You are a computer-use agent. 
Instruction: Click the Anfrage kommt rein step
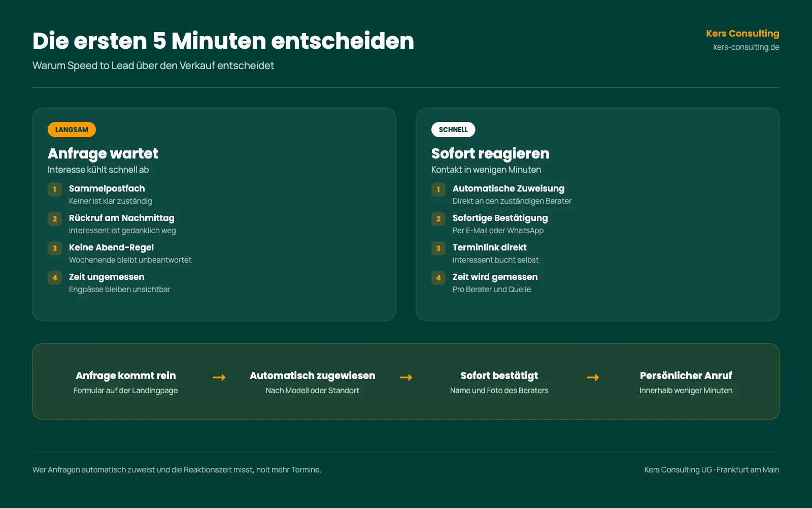(126, 375)
